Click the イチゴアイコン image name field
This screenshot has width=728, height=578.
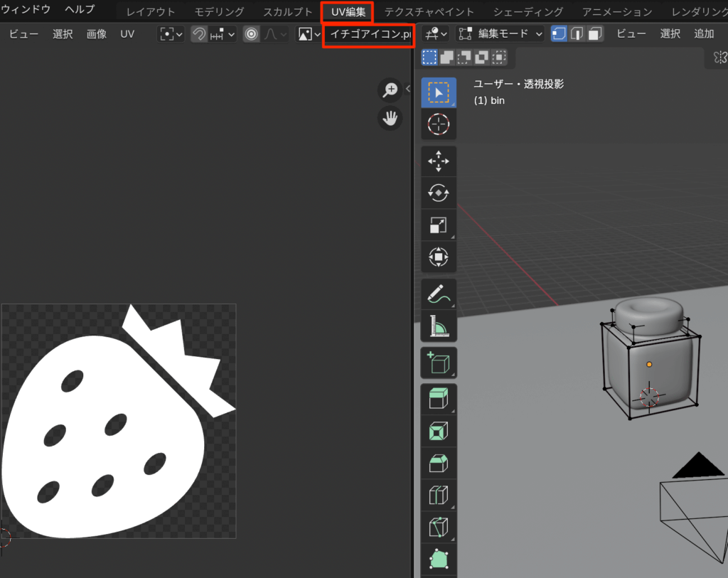pos(369,34)
